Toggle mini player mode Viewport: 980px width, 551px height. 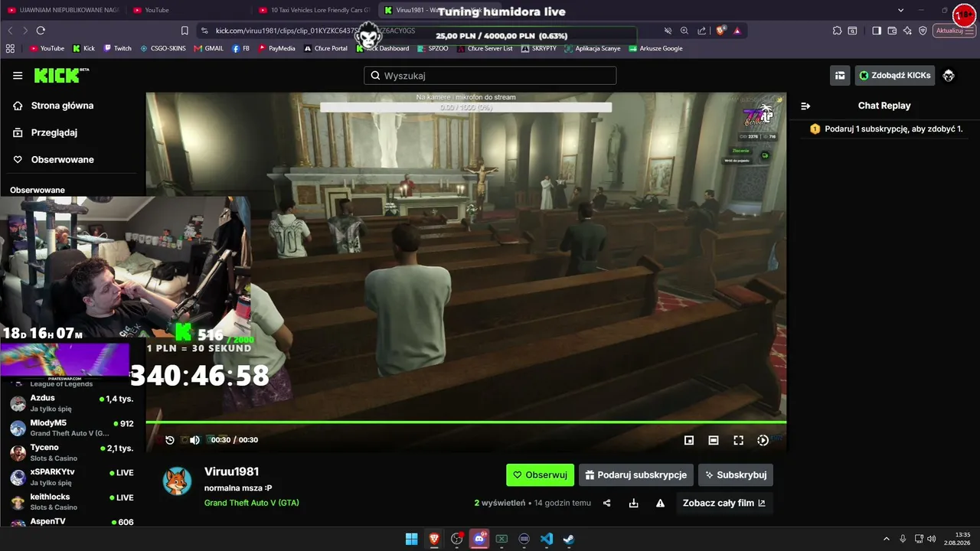pyautogui.click(x=689, y=440)
